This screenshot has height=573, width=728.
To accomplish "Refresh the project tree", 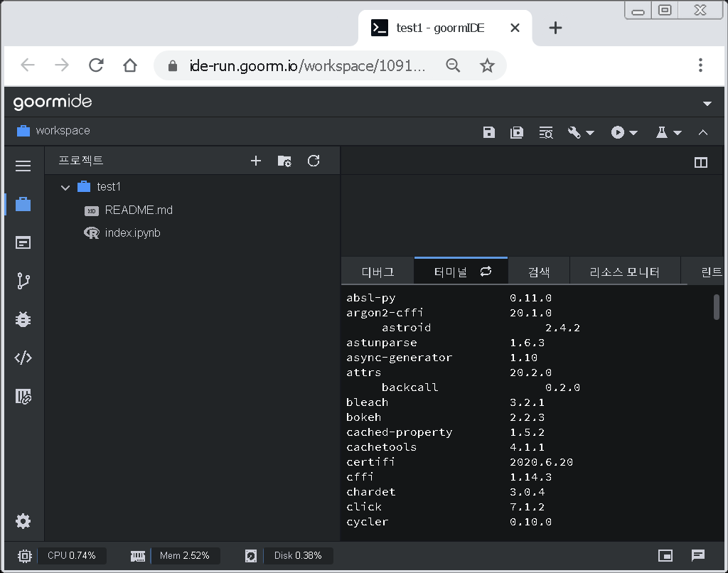I will (314, 161).
